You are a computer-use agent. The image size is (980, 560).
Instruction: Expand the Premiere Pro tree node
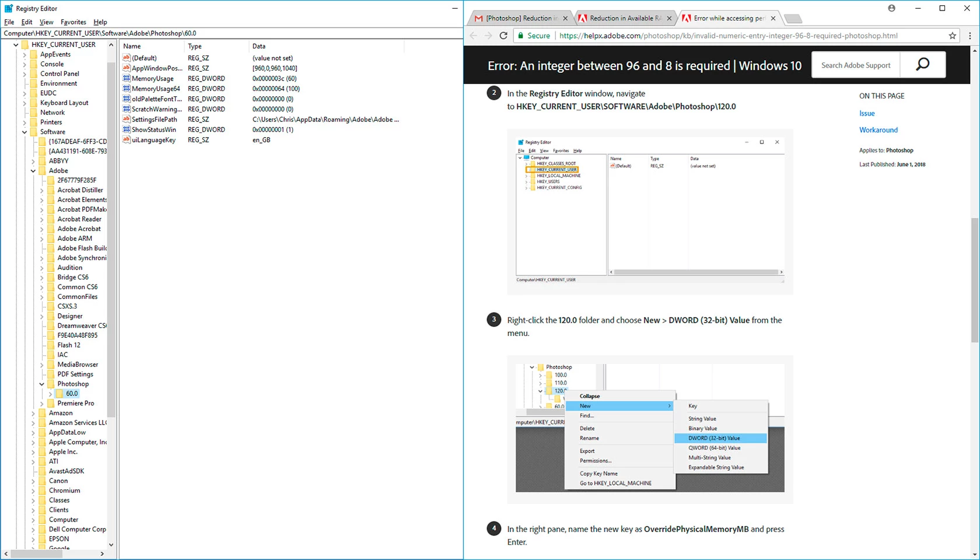coord(42,404)
